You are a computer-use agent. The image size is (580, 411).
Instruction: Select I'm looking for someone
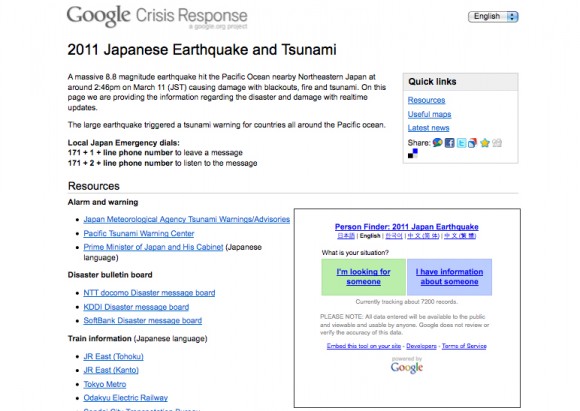coord(364,277)
